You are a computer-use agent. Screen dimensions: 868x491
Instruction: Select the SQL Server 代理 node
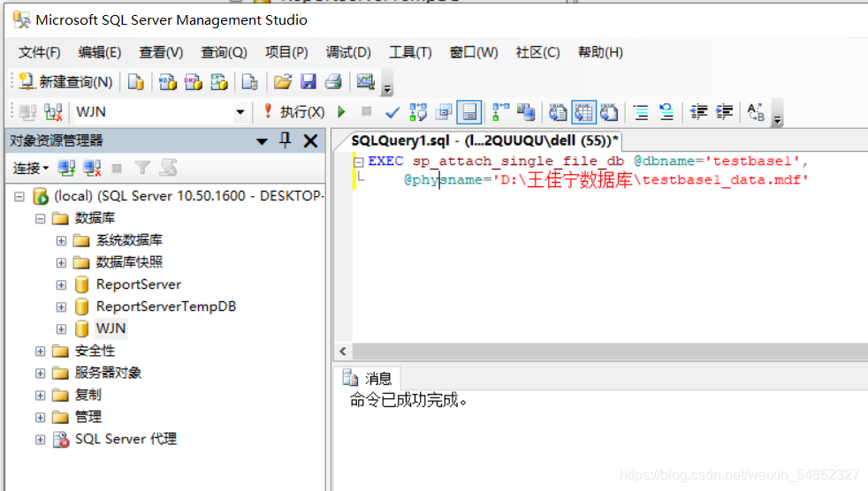(126, 439)
